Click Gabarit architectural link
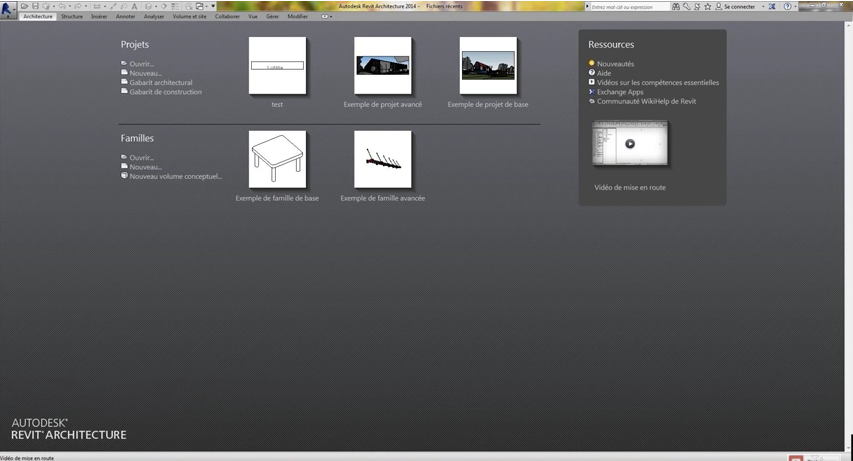The image size is (853, 461). point(160,83)
